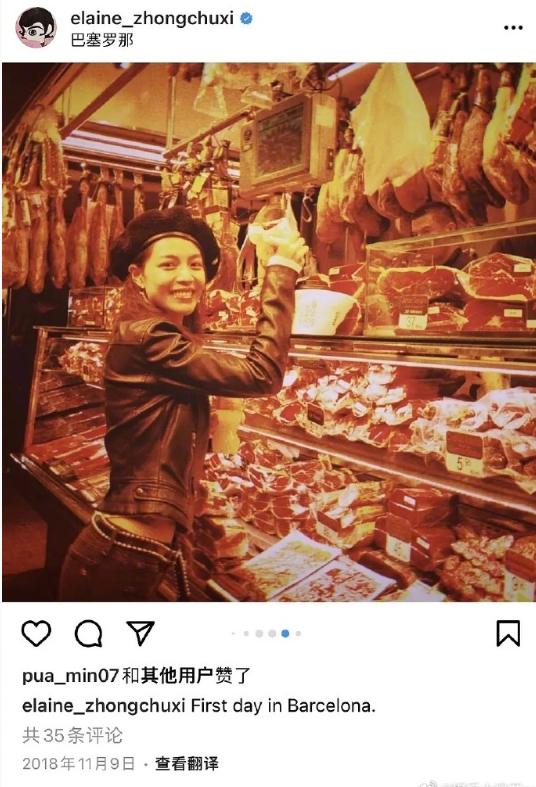The width and height of the screenshot is (536, 787).
Task: Open pua_min07 profile from likes
Action: coord(70,676)
